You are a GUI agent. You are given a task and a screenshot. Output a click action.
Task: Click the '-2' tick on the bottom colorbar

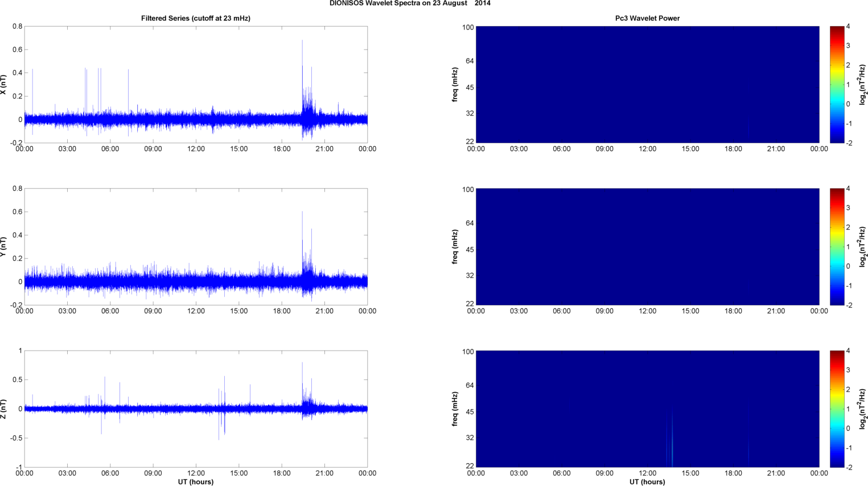click(x=849, y=467)
